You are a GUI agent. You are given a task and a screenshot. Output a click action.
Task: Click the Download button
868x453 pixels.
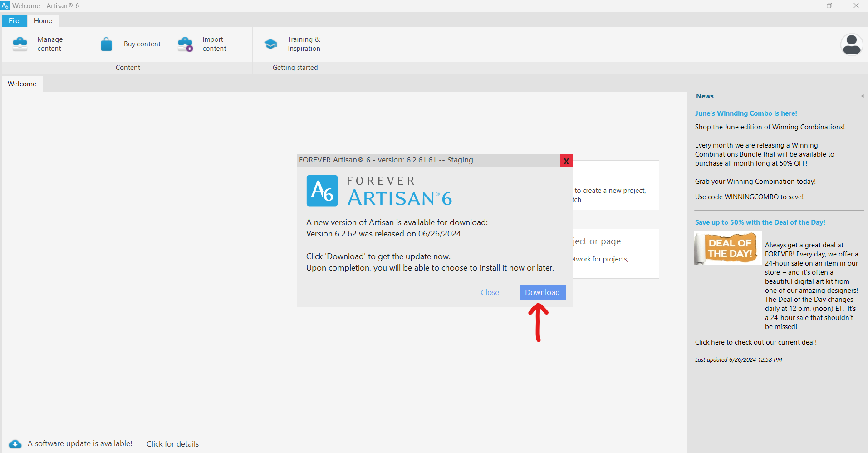coord(543,292)
